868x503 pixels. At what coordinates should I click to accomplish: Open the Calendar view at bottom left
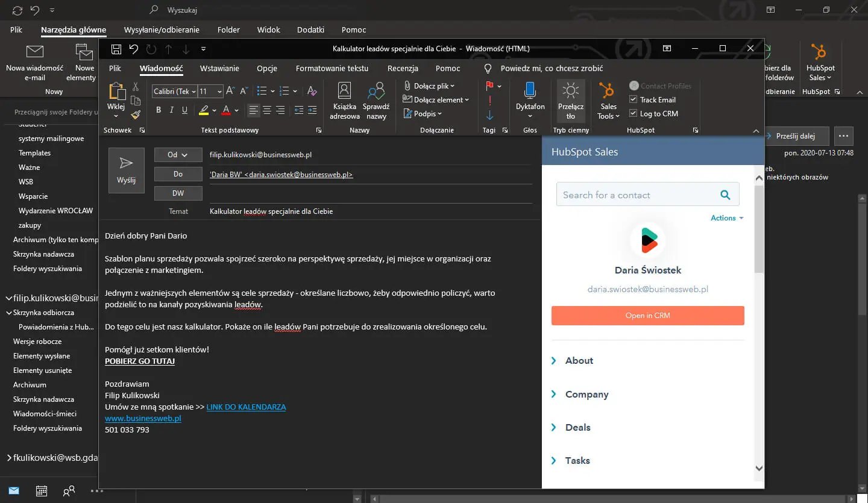(x=42, y=491)
